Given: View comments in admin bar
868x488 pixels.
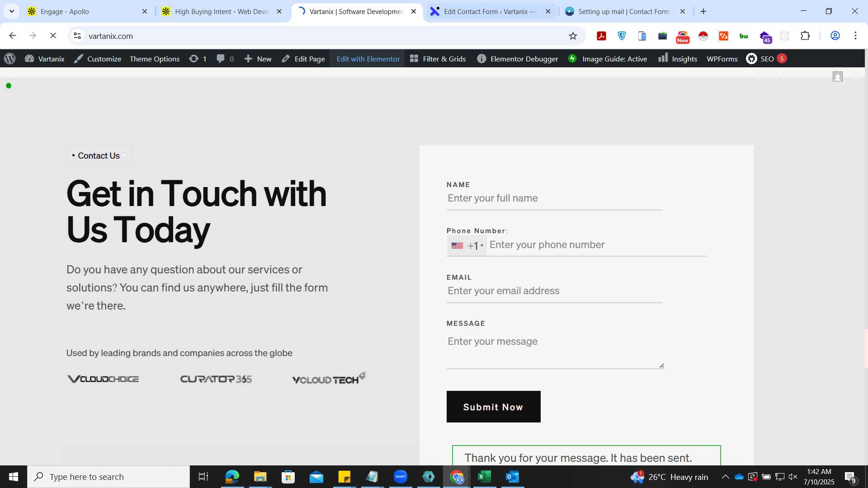Looking at the screenshot, I should click(x=225, y=59).
